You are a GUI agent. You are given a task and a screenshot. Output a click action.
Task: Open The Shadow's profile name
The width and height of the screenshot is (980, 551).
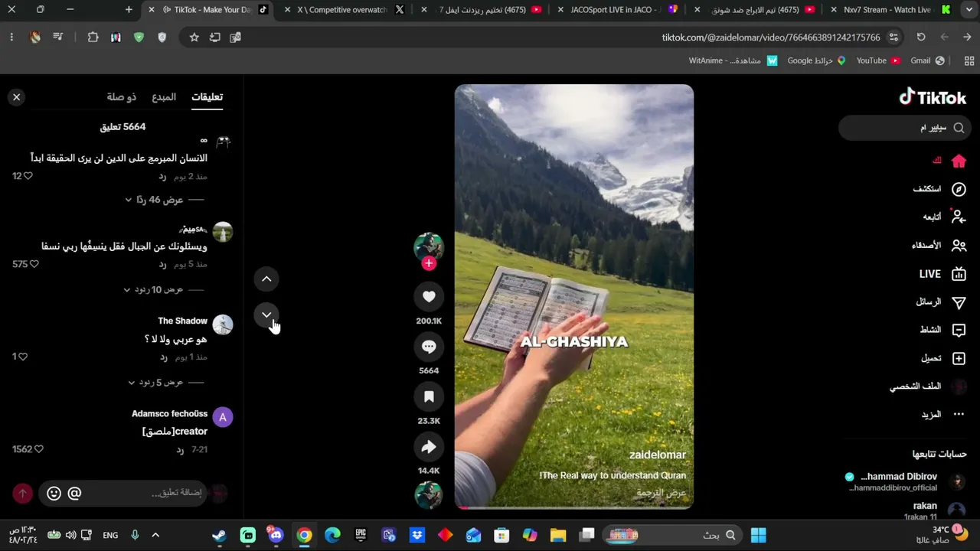click(182, 321)
